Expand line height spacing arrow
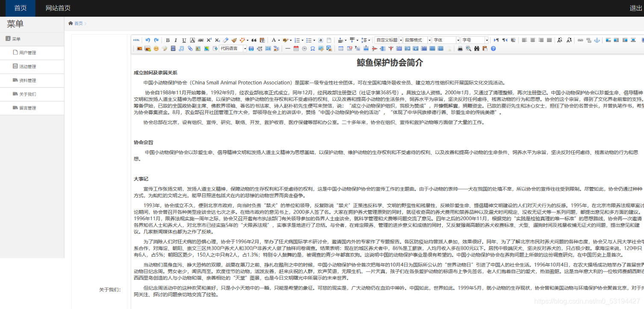This screenshot has height=309, width=644. 369,40
